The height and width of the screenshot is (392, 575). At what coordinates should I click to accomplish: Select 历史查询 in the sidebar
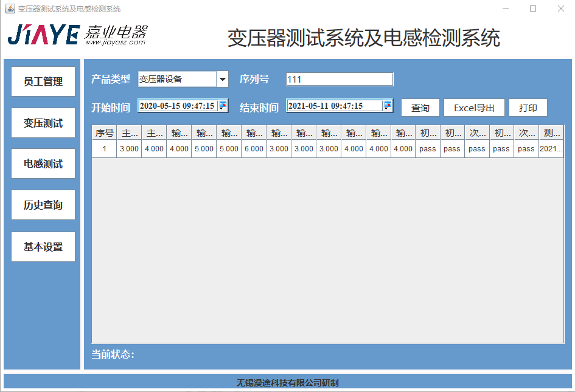43,205
